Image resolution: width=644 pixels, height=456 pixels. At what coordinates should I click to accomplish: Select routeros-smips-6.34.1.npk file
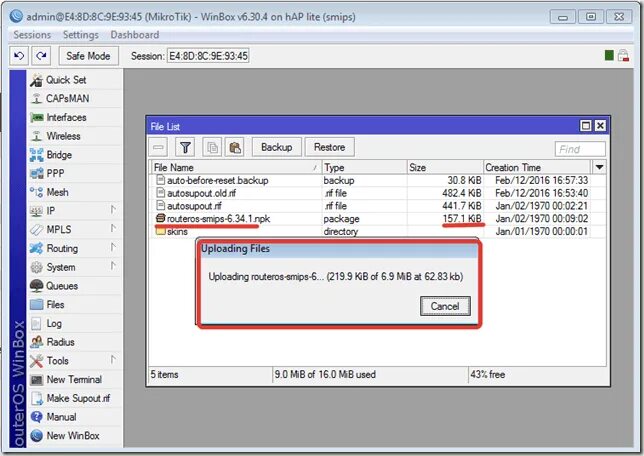coord(378,219)
